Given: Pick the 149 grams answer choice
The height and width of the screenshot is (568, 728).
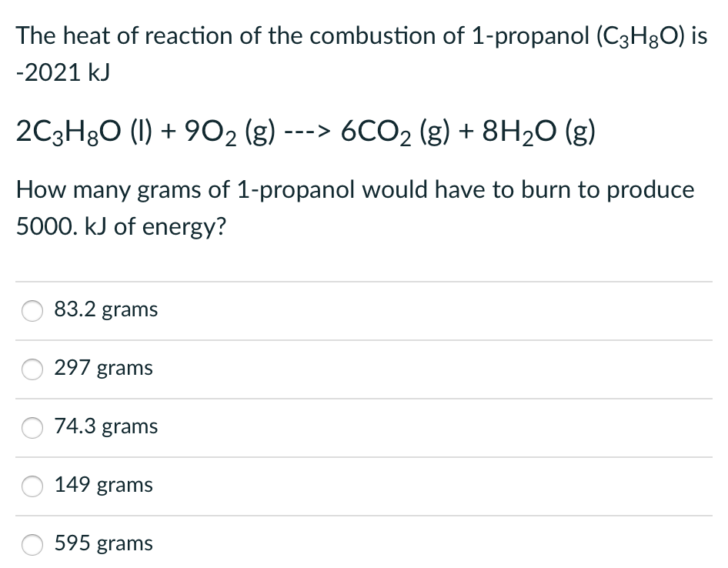Looking at the screenshot, I should [x=32, y=486].
